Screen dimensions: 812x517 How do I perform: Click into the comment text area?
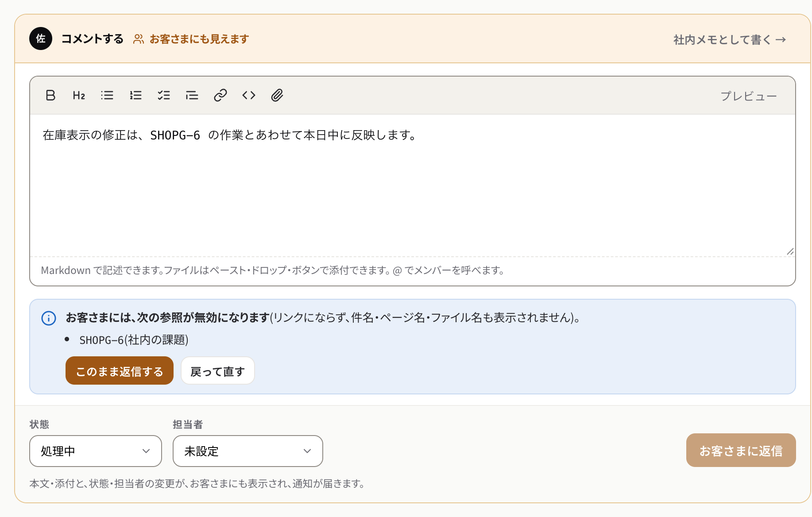[413, 185]
